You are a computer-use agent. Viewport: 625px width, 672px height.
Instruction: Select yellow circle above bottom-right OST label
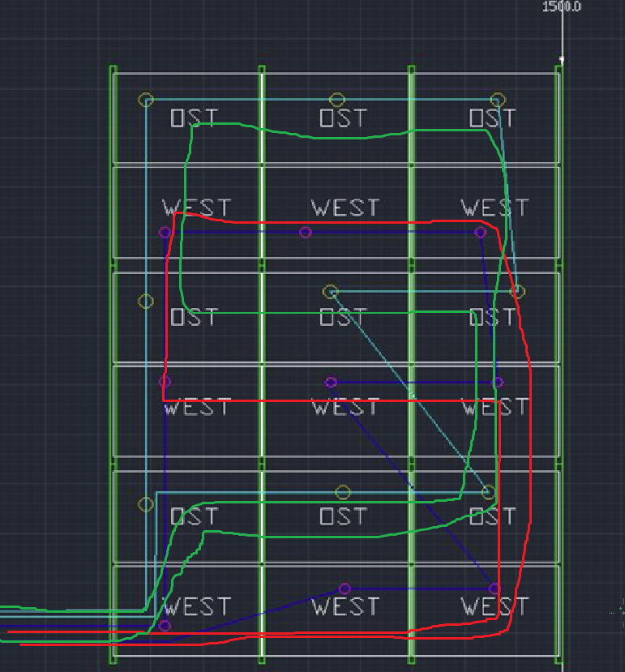click(489, 493)
